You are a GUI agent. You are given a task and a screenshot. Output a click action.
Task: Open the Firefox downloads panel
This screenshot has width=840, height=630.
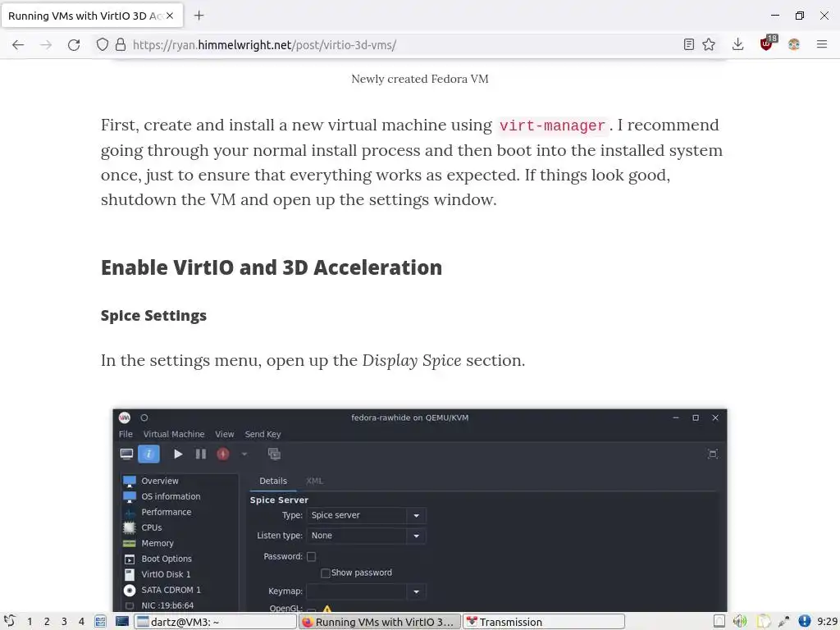click(x=737, y=44)
